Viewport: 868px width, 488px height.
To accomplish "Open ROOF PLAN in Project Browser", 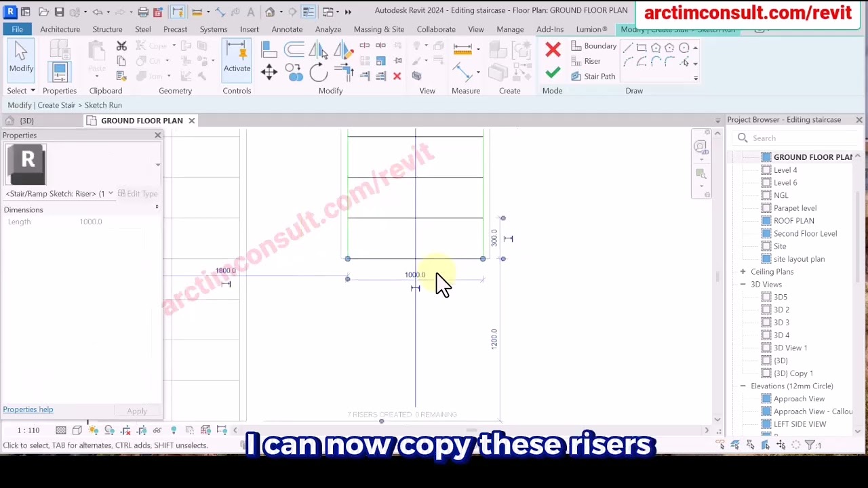I will (793, 221).
